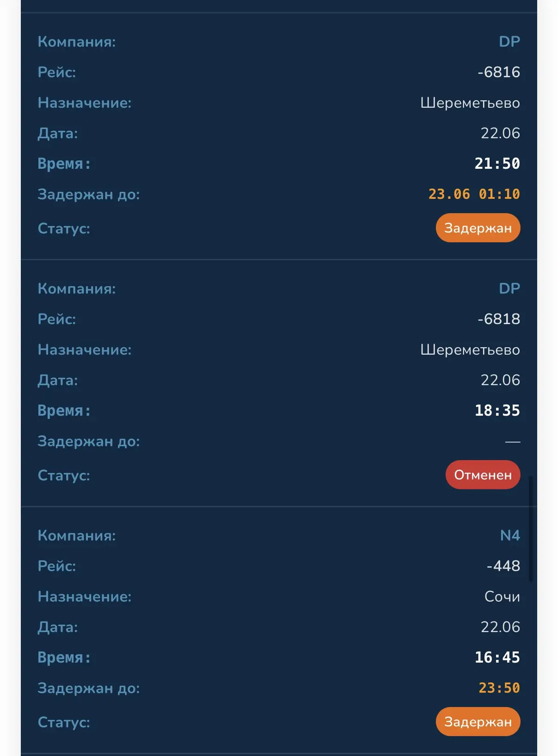Click Шереметьево destination of flight -6816
558x756 pixels.
[x=470, y=103]
